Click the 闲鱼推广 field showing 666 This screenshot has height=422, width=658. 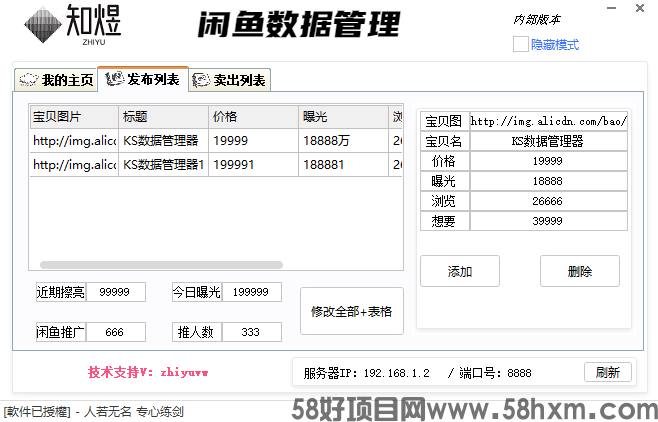(x=115, y=332)
